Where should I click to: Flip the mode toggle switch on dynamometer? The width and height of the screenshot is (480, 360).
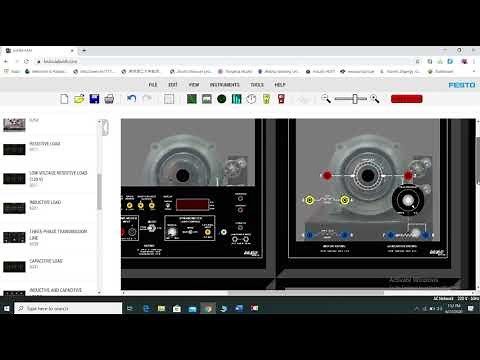190,232
